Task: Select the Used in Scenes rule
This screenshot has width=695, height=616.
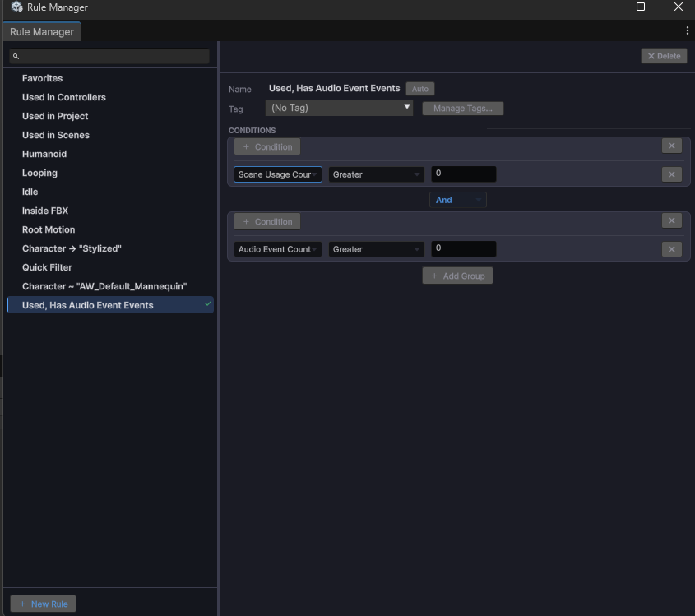Action: [110, 135]
